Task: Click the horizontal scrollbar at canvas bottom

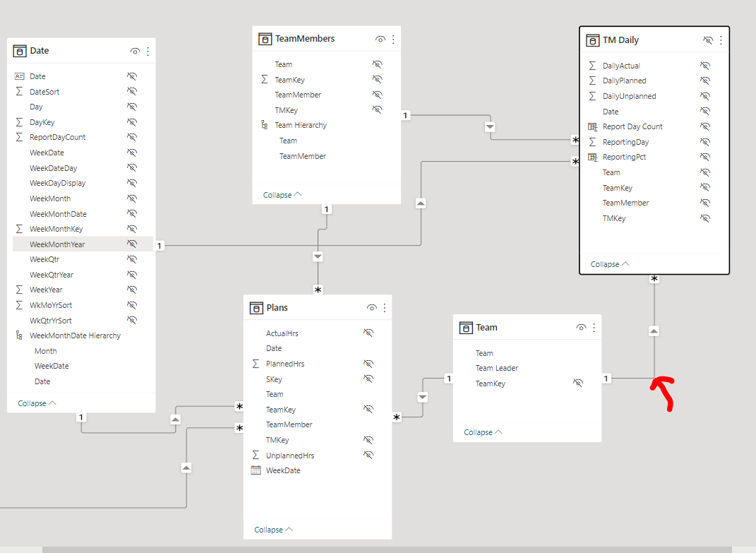Action: point(387,549)
